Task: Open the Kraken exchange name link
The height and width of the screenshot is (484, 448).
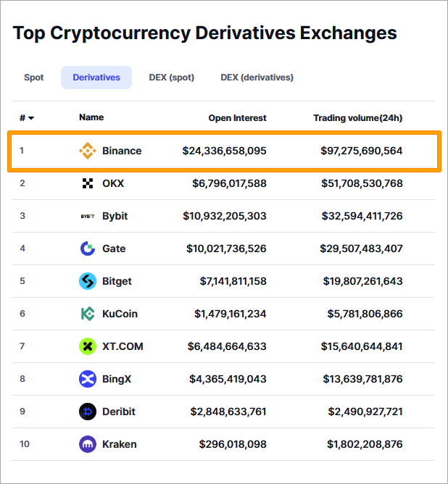Action: pos(119,444)
